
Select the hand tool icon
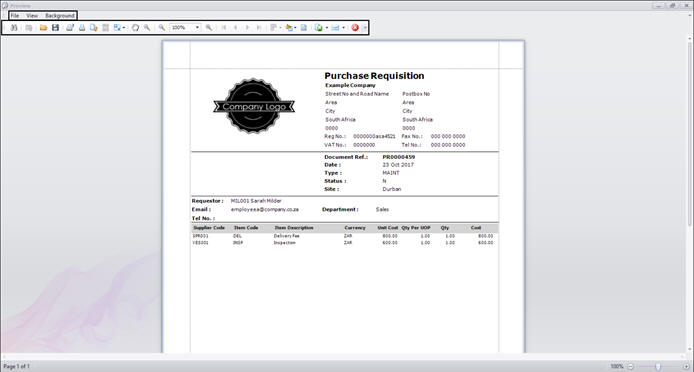(135, 27)
